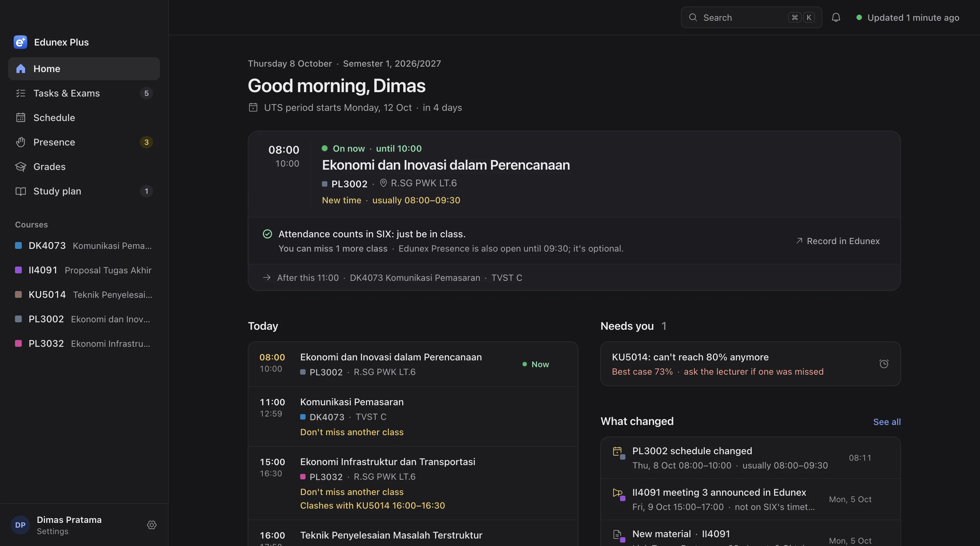Image resolution: width=980 pixels, height=546 pixels.
Task: Click the Schedule calendar icon in sidebar
Action: [x=20, y=118]
